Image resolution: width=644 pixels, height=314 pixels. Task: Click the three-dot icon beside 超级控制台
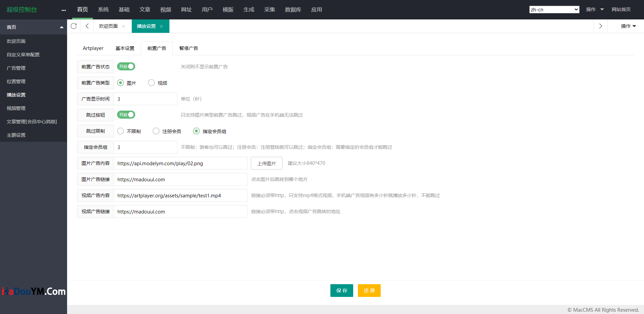pos(64,10)
